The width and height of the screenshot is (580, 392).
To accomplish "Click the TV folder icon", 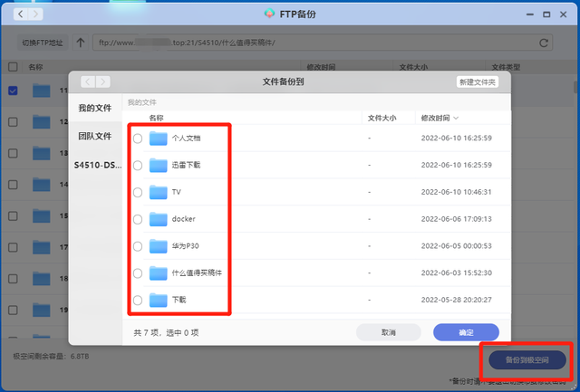I will (x=159, y=192).
